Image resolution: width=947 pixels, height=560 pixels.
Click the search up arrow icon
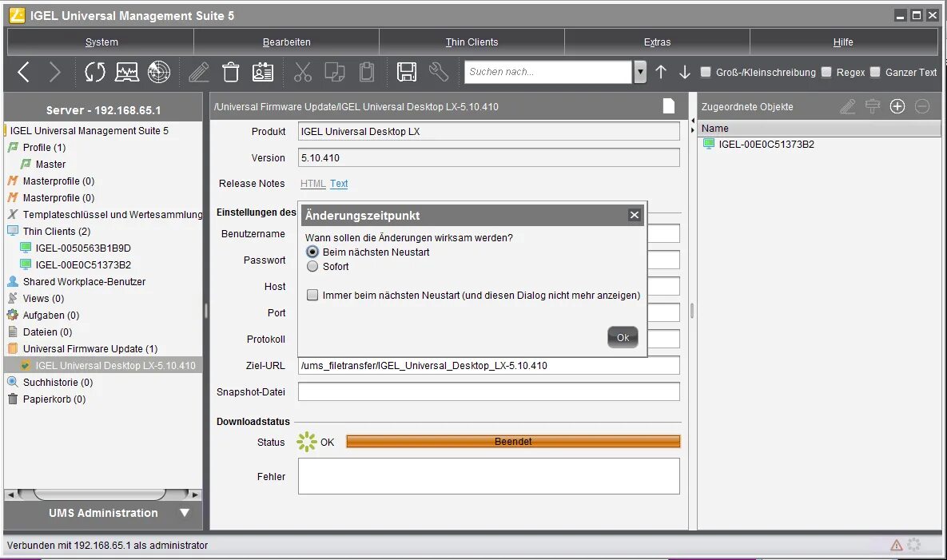click(661, 72)
